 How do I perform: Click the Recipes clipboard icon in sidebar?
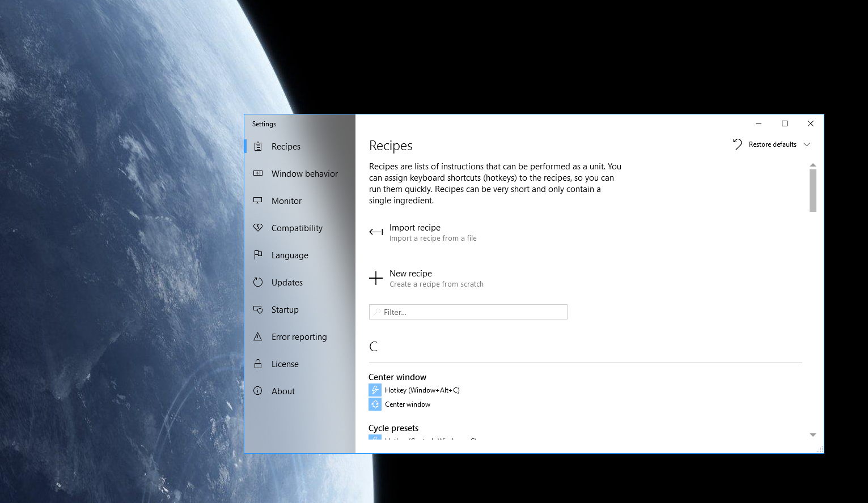click(258, 147)
